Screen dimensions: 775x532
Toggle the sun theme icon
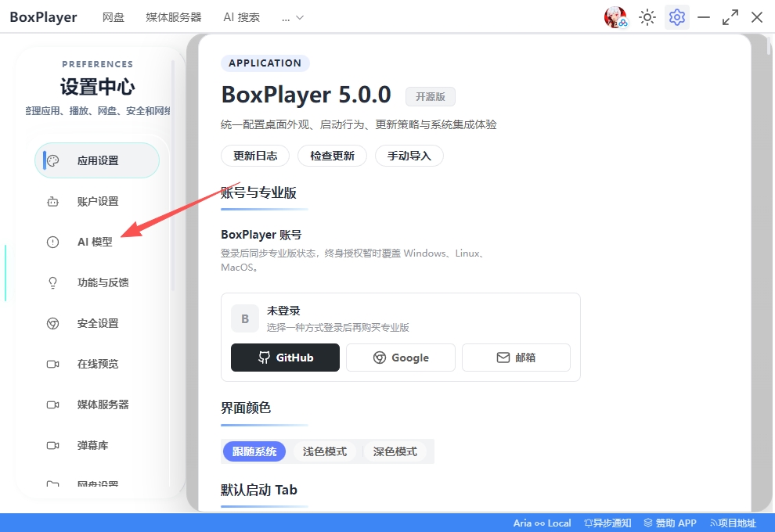[647, 17]
